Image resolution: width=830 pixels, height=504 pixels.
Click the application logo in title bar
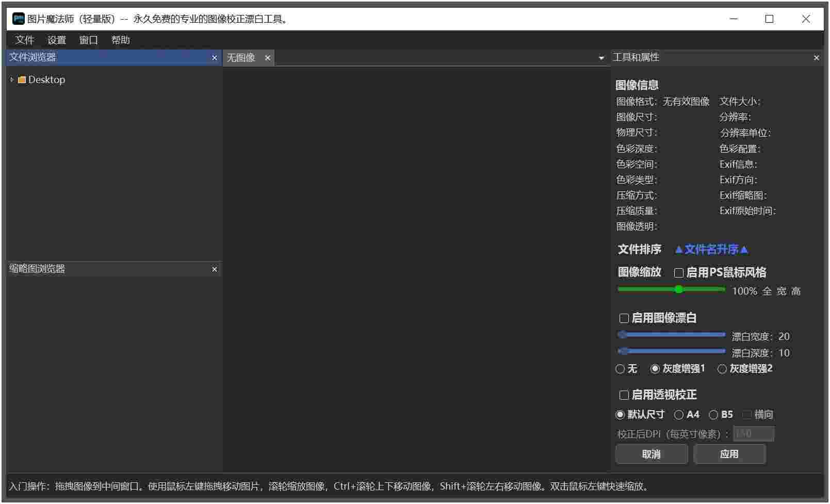(x=18, y=19)
